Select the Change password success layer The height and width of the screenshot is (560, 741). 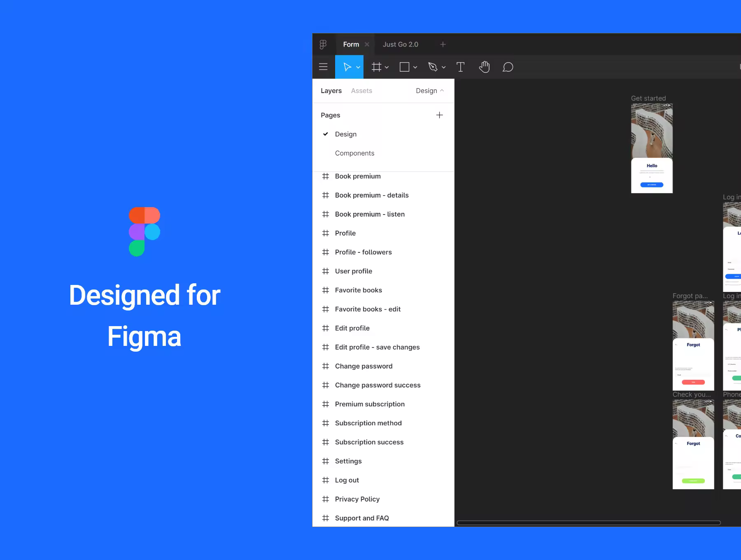tap(377, 385)
